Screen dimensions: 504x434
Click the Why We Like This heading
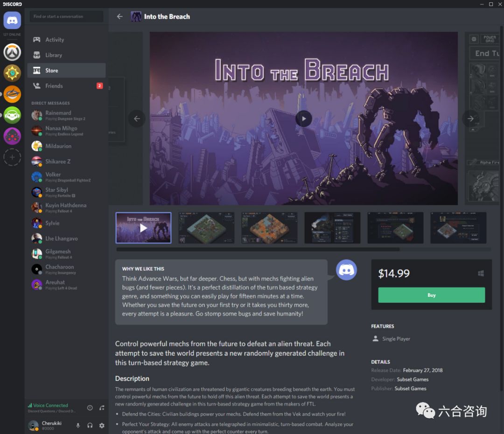click(x=143, y=269)
